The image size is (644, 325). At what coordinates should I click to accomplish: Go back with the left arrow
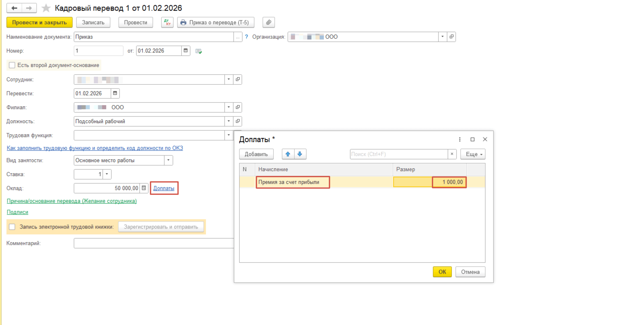(14, 8)
